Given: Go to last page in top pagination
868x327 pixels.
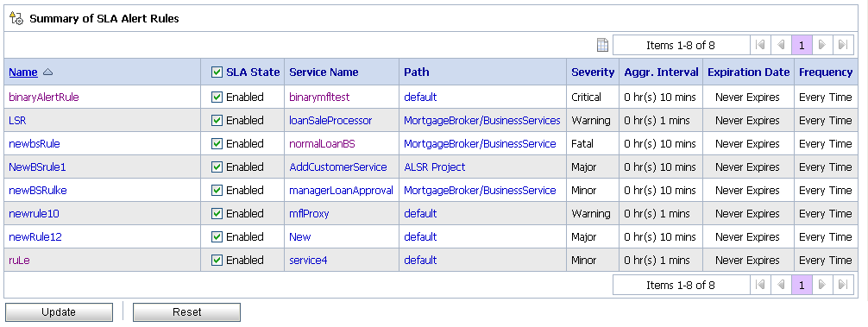Looking at the screenshot, I should [842, 45].
